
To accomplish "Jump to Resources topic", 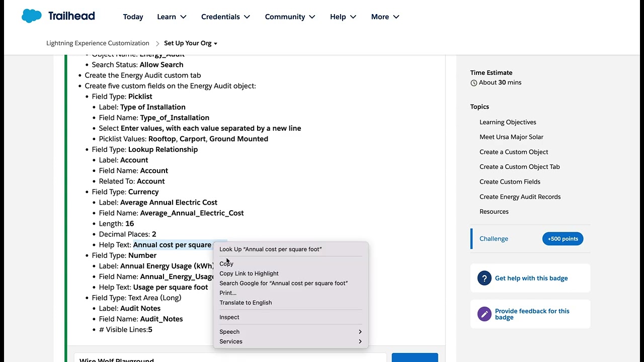I will pos(494,212).
